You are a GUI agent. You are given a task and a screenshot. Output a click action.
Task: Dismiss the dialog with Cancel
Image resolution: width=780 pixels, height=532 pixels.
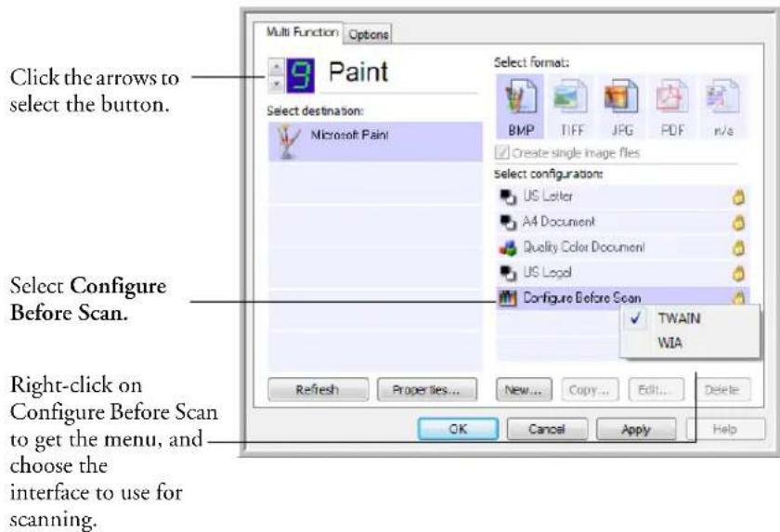[x=547, y=429]
